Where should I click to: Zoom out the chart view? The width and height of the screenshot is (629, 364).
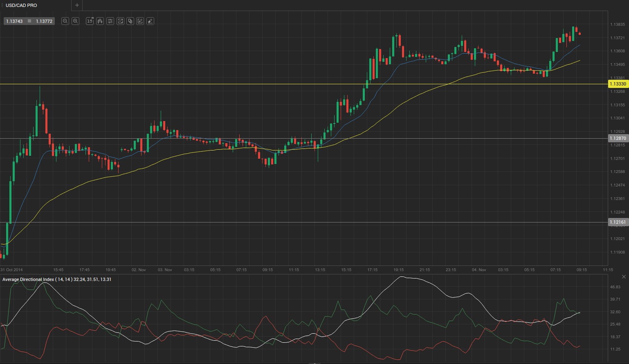point(65,21)
